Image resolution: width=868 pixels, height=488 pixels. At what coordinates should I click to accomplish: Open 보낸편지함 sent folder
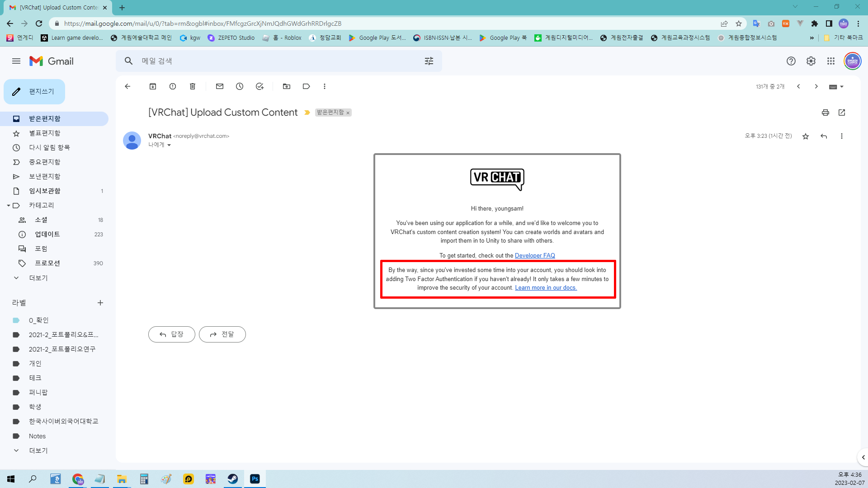pos(54,177)
